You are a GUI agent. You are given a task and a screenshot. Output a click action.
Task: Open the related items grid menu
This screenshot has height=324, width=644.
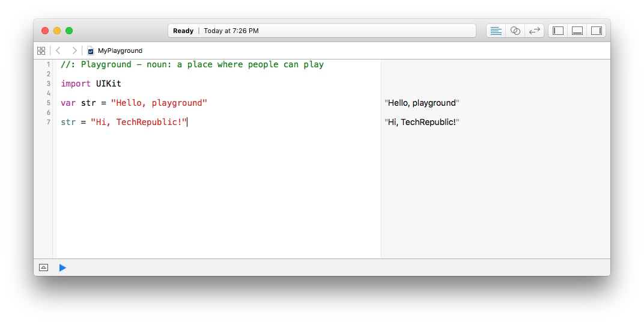click(x=41, y=50)
